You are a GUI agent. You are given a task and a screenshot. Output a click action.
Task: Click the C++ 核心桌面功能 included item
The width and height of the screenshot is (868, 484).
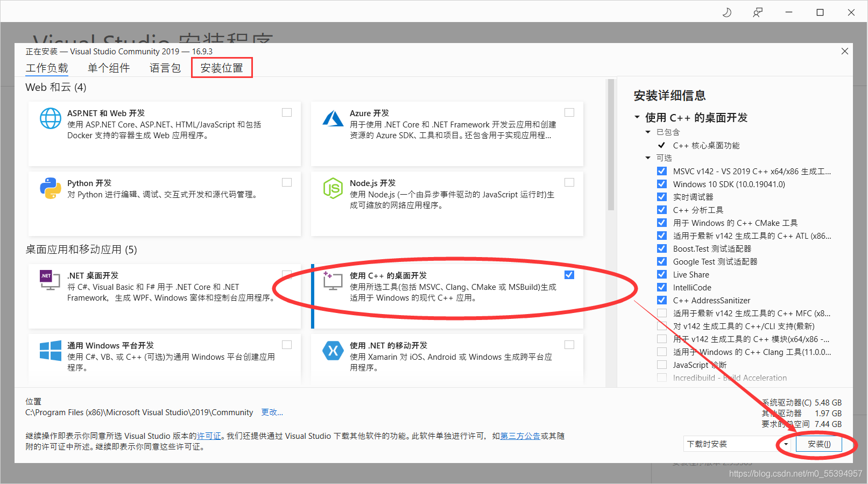coord(706,145)
